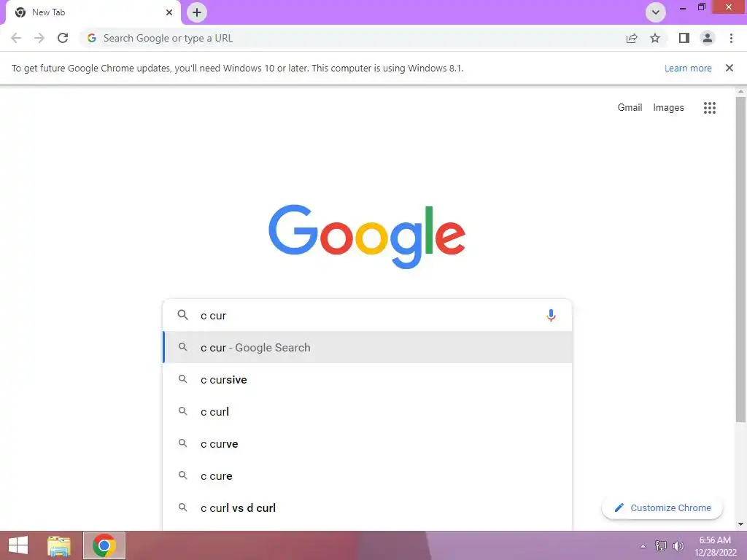747x560 pixels.
Task: Click the browser forward arrow
Action: coord(39,38)
